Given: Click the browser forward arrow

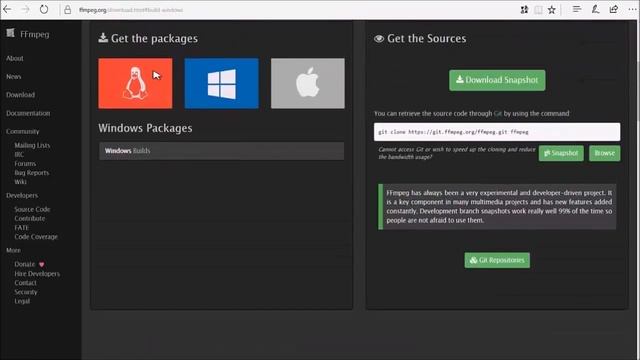Looking at the screenshot, I should pyautogui.click(x=25, y=9).
